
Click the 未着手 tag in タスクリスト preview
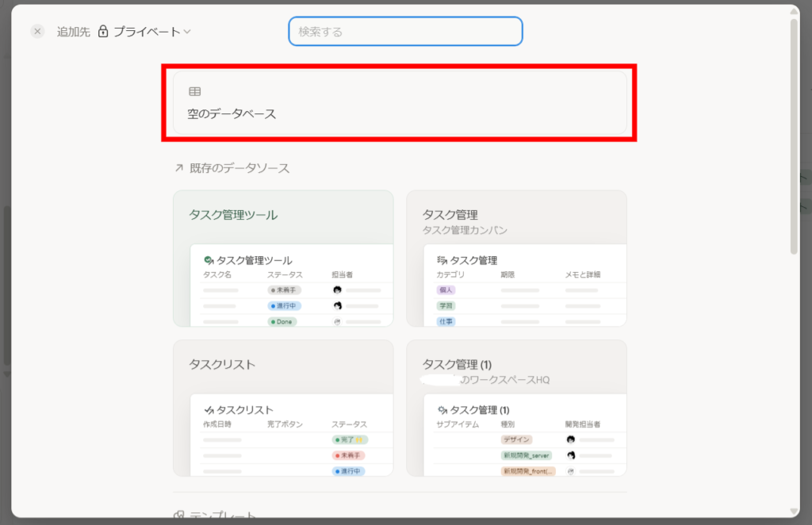349,456
